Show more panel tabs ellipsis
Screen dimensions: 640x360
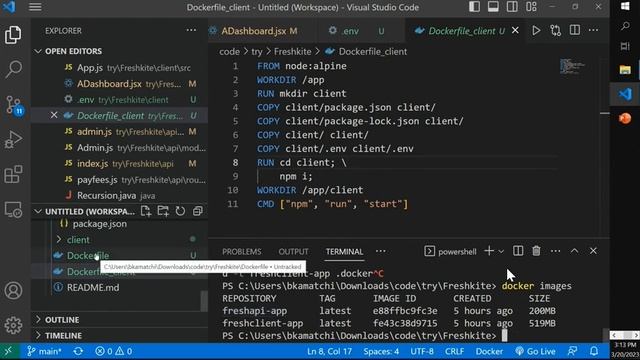tap(380, 251)
